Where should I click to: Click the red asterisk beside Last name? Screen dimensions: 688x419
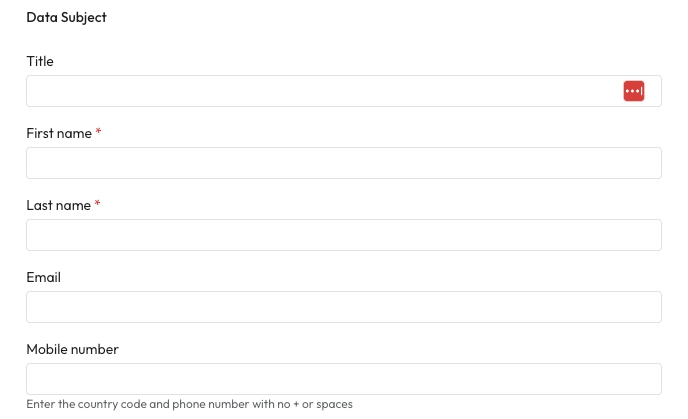pyautogui.click(x=98, y=204)
